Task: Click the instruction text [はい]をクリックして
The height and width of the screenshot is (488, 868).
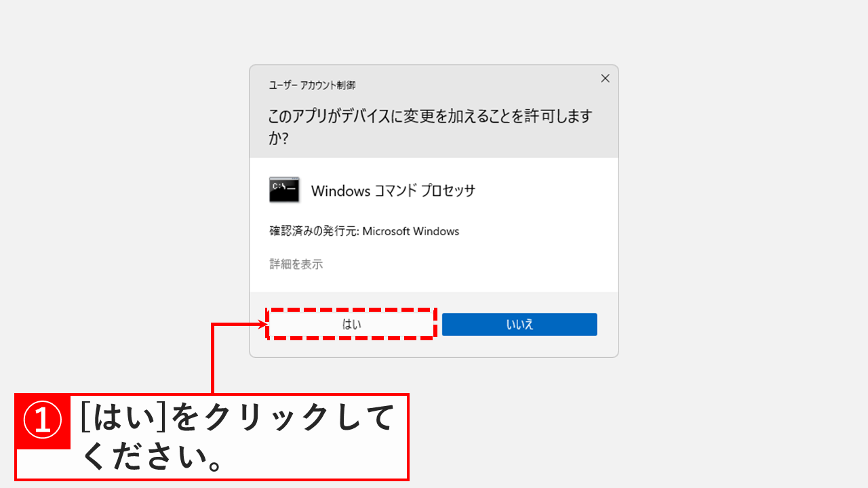Action: (237, 417)
